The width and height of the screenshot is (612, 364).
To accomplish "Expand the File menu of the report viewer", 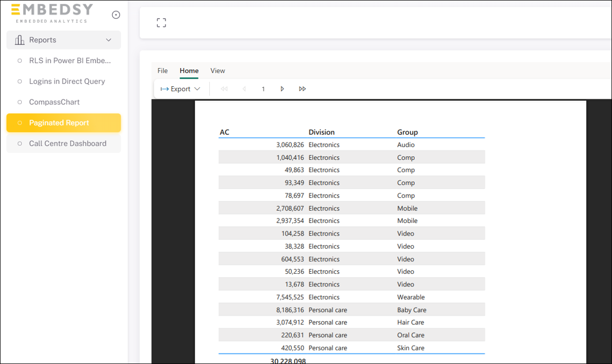I will coord(162,71).
